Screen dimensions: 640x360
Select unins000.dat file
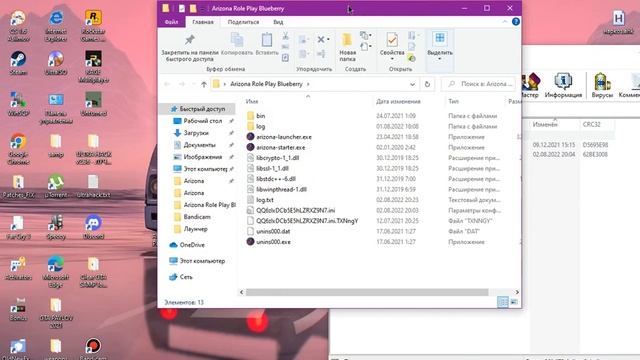pyautogui.click(x=273, y=231)
